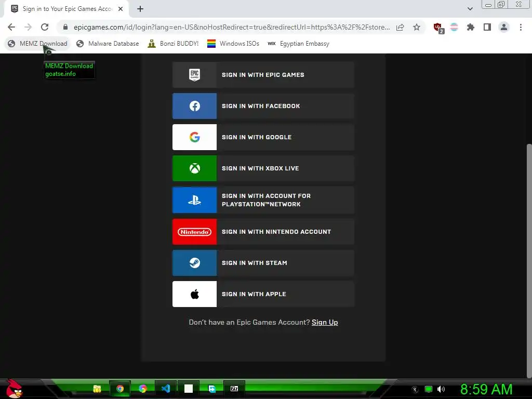Close the Epic Games sign-in tab
Viewport: 532px width, 399px height.
121,9
